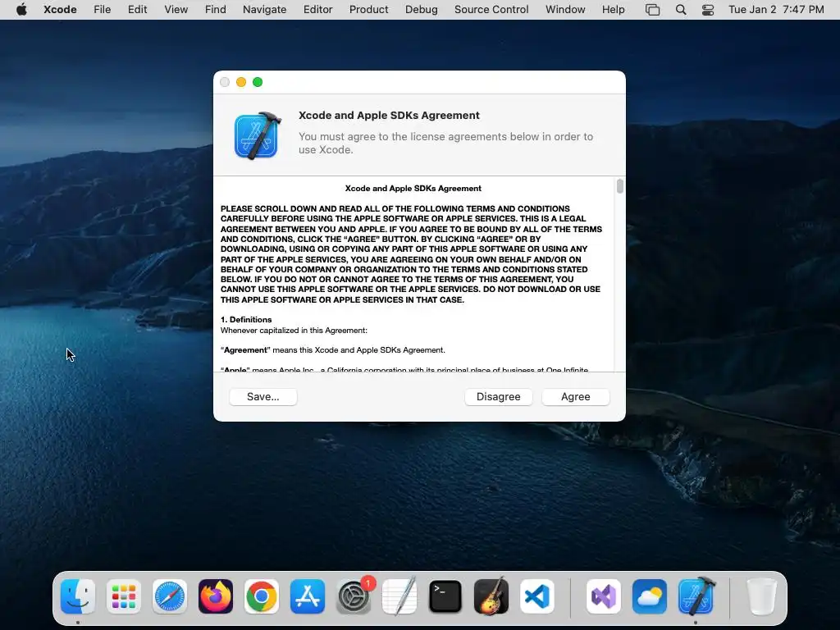Open the Source Control menu
840x630 pixels.
[x=491, y=10]
